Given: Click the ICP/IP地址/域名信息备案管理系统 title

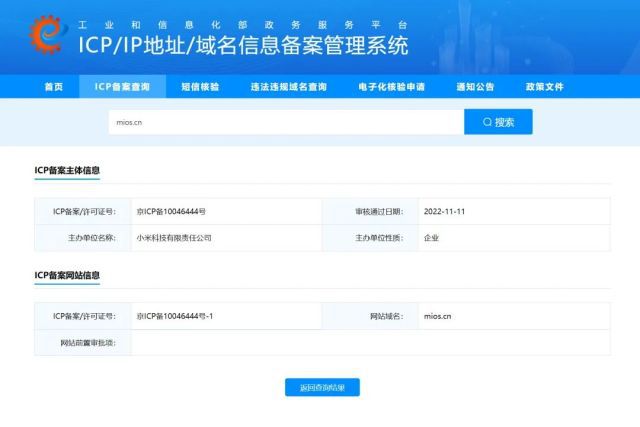Looking at the screenshot, I should [243, 45].
